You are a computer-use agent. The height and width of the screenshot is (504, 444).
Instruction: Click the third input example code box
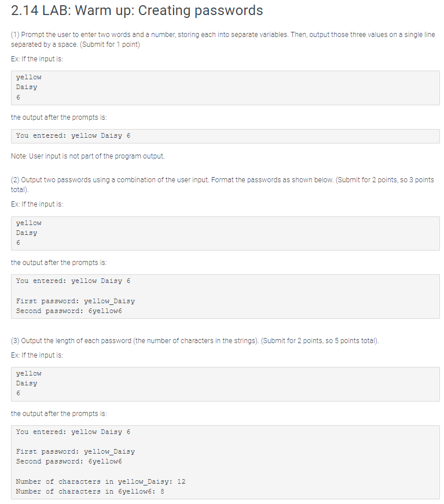(225, 384)
